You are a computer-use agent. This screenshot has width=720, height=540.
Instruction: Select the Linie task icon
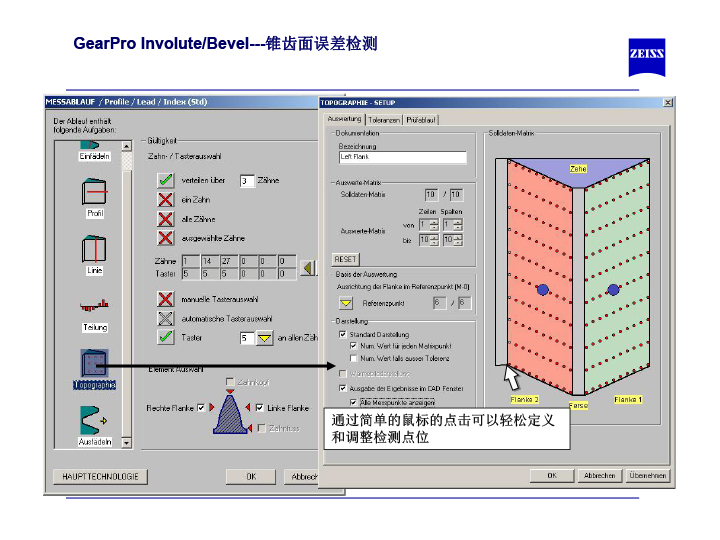tap(95, 247)
